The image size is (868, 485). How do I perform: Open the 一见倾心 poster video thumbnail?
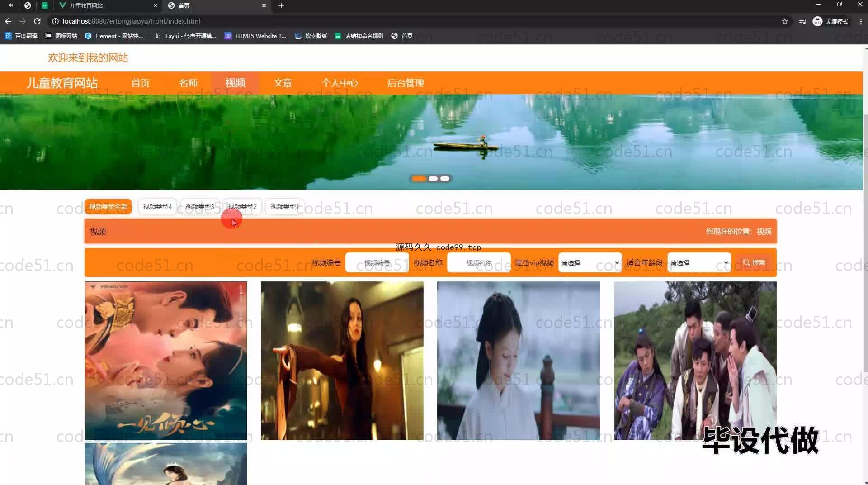(166, 361)
